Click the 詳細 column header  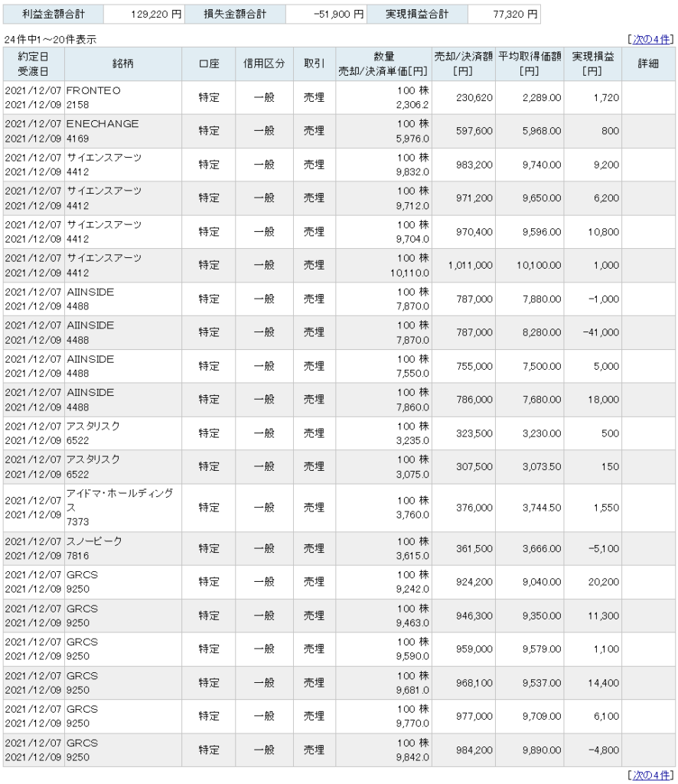pyautogui.click(x=648, y=64)
